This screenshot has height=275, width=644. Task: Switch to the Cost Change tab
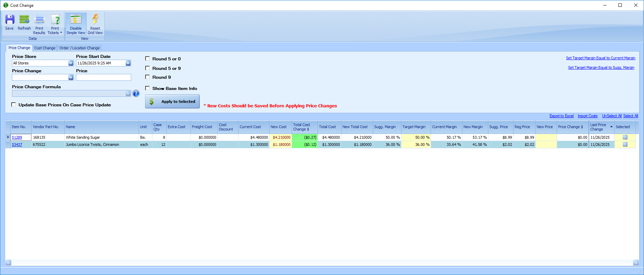pyautogui.click(x=45, y=48)
